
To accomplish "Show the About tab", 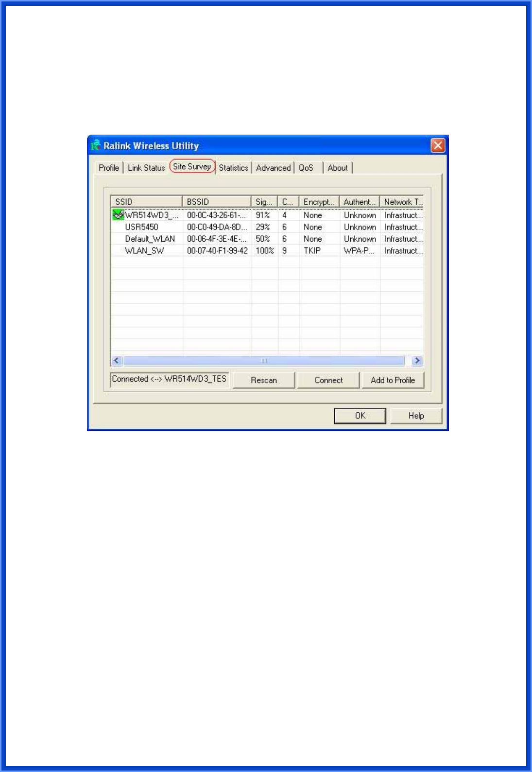I will (338, 168).
